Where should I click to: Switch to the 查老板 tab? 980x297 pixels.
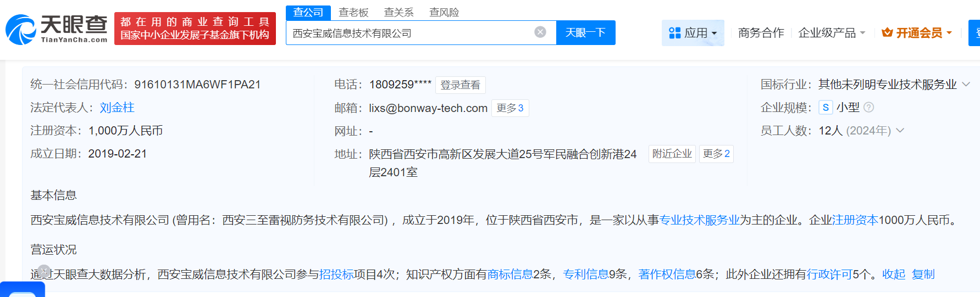(x=353, y=13)
